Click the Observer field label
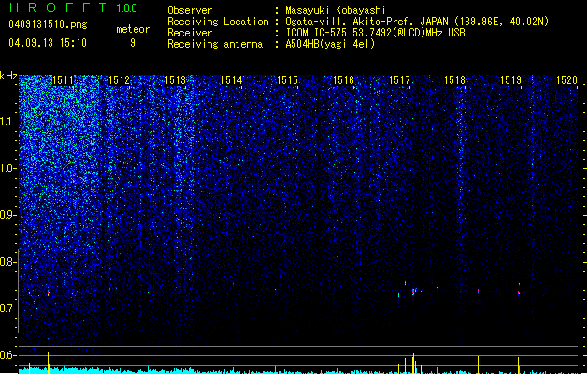588x374 pixels. click(x=190, y=10)
